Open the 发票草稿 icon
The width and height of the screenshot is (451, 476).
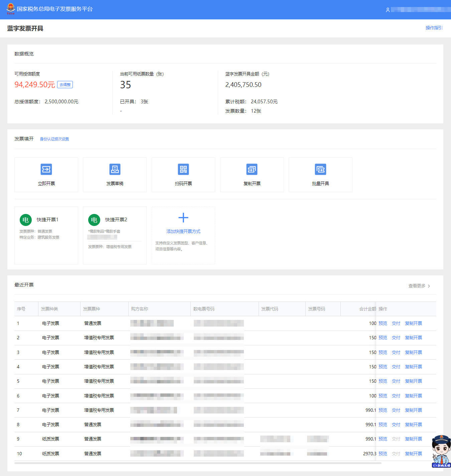[115, 169]
